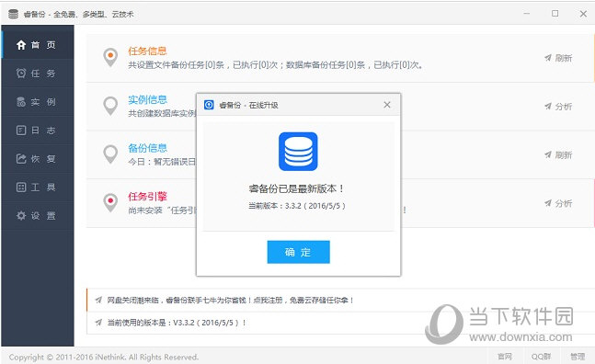
Task: Click the paper plane icon beside 实例信息 分析
Action: 548,107
